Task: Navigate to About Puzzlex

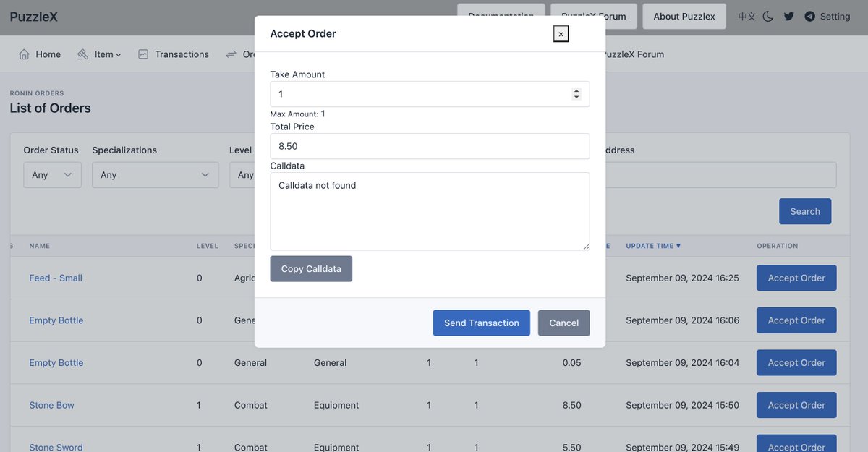Action: pos(684,17)
